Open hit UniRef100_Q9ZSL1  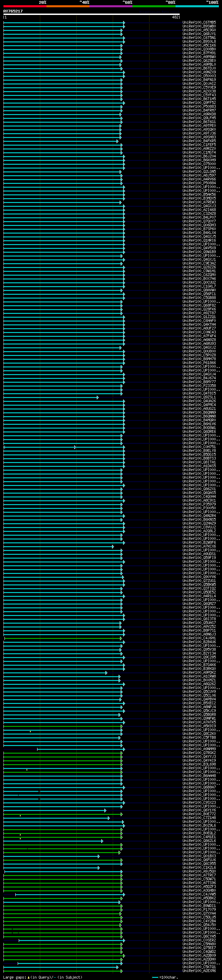click(x=199, y=397)
